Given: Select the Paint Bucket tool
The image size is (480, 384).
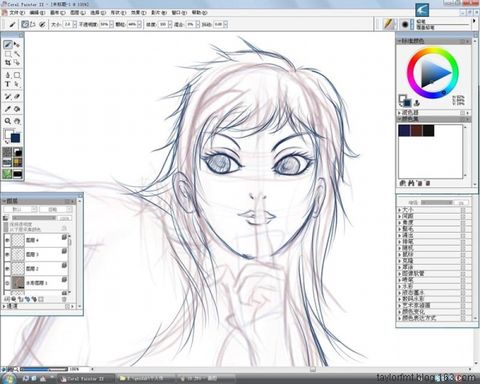Looking at the screenshot, I should (17, 109).
